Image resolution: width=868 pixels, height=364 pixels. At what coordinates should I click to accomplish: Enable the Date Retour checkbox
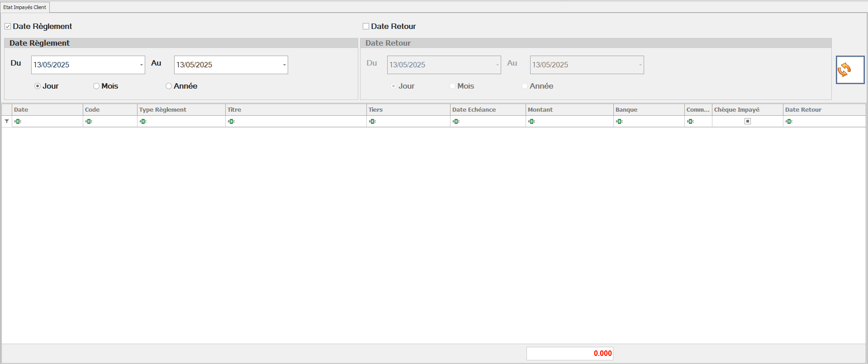(366, 26)
